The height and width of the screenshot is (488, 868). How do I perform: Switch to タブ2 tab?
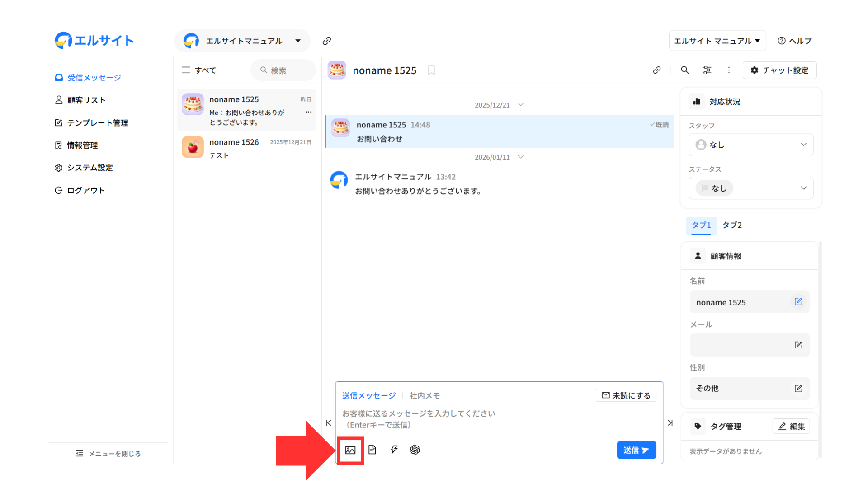coord(731,225)
